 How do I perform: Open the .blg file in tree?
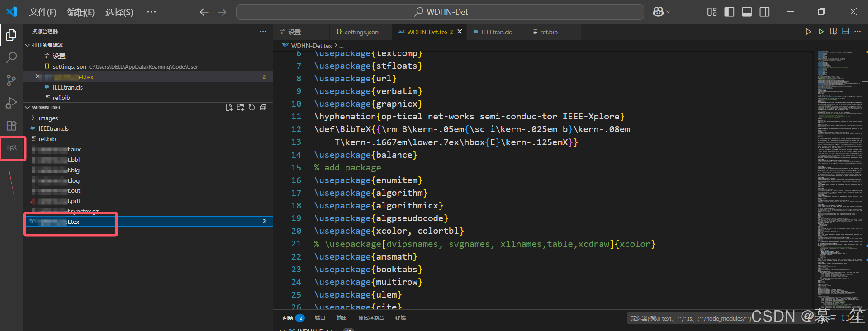point(148,170)
